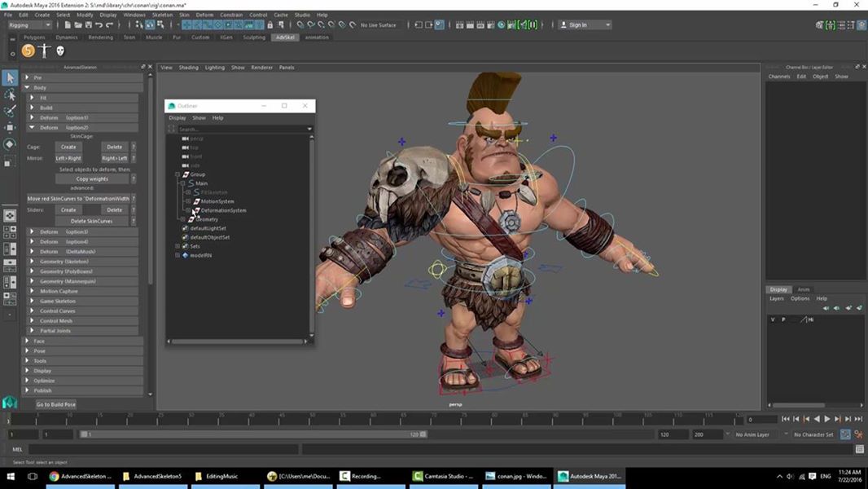The height and width of the screenshot is (489, 868).
Task: Click the Copy weights button
Action: tap(93, 178)
